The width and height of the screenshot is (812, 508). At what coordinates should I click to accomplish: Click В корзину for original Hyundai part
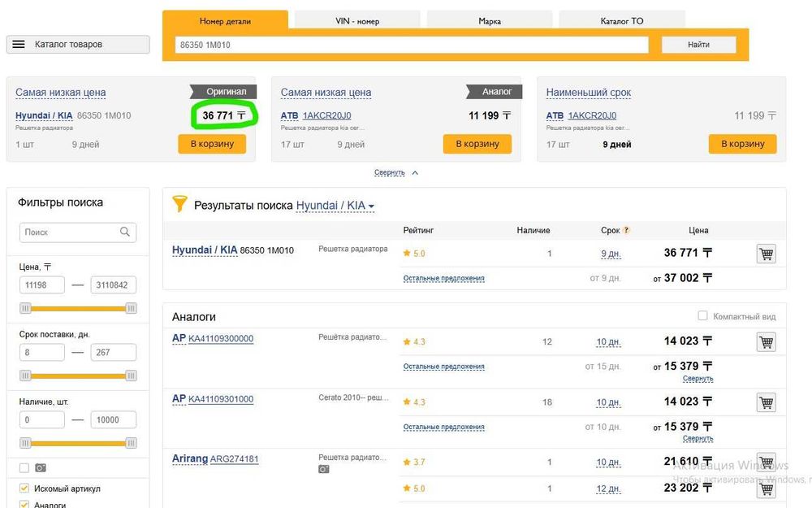212,144
